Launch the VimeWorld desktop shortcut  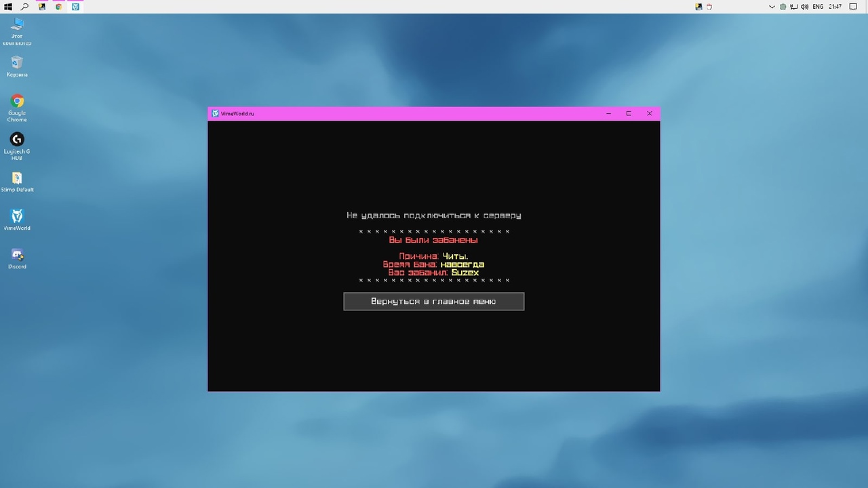coord(17,220)
